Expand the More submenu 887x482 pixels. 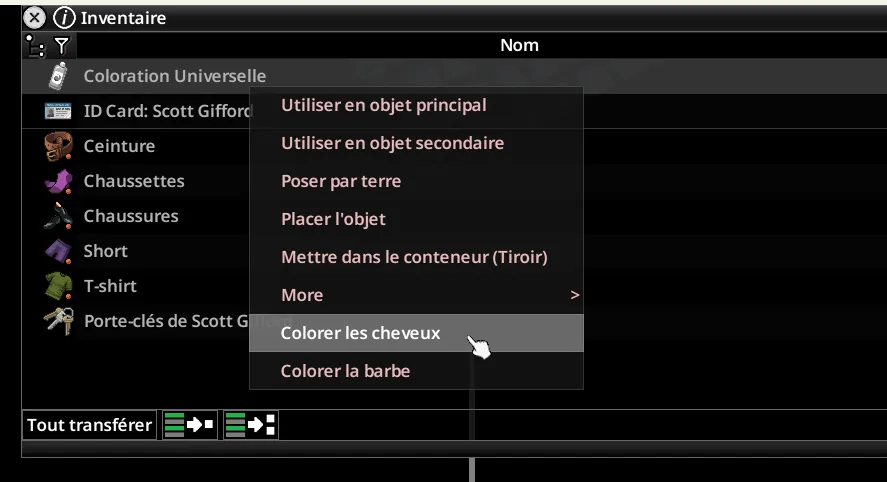point(415,295)
